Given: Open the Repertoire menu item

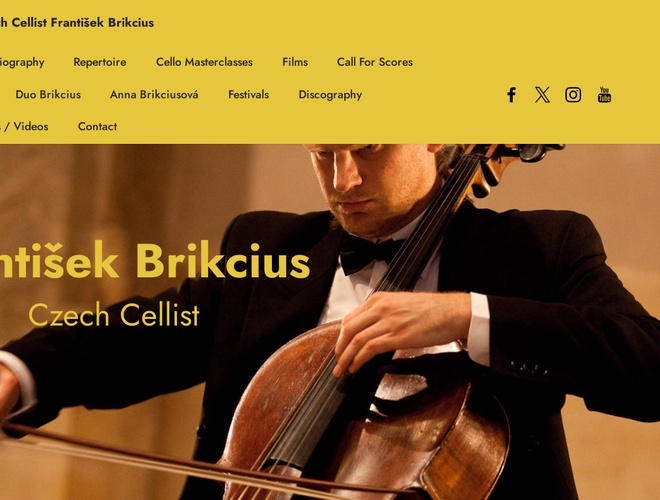Looking at the screenshot, I should (100, 62).
